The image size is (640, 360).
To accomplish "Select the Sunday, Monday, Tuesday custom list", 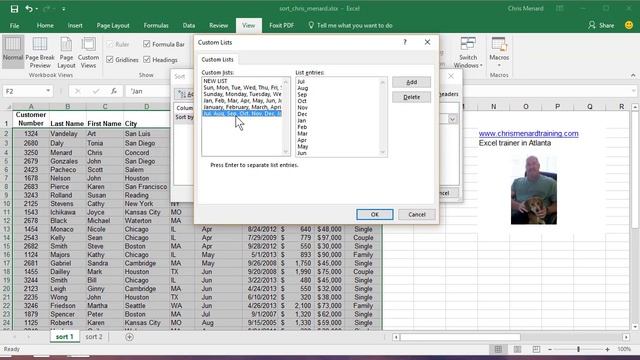I will pos(242,94).
